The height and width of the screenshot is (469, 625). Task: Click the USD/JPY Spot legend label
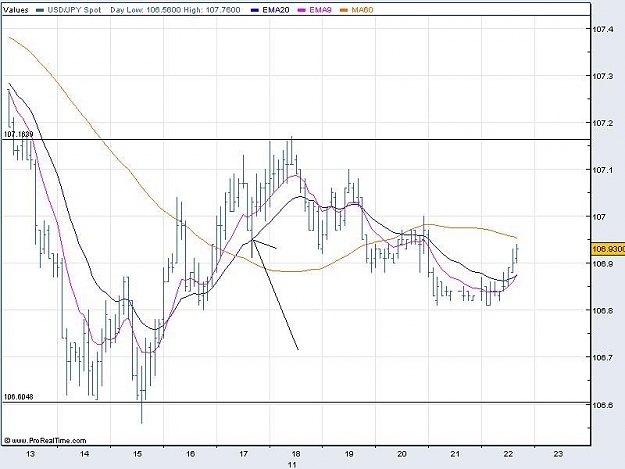[x=74, y=10]
